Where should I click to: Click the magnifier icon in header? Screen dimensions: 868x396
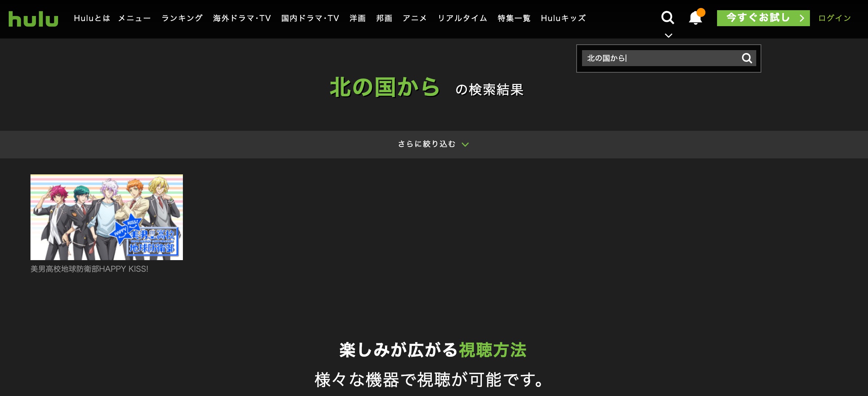click(x=667, y=17)
